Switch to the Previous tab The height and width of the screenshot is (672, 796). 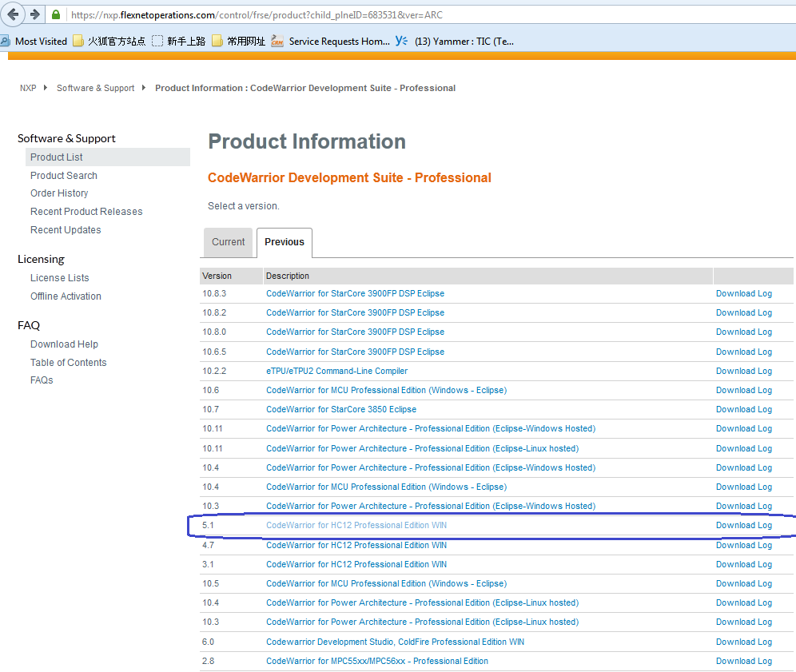click(x=285, y=242)
